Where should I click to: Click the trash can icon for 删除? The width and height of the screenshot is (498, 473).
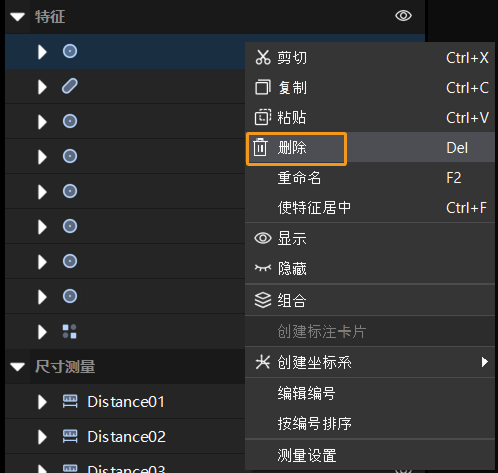click(260, 147)
